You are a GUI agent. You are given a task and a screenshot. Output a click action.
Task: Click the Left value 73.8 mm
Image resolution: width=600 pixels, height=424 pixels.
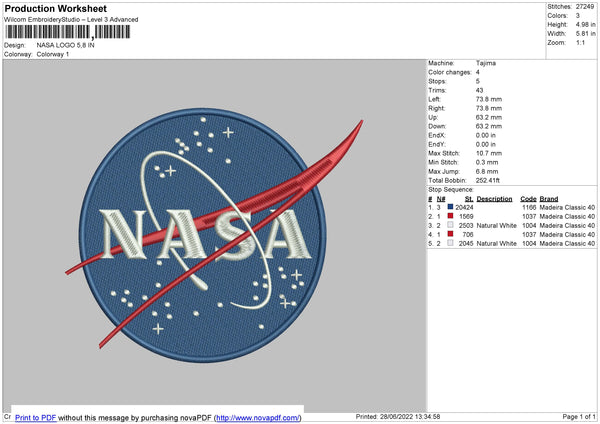point(489,99)
